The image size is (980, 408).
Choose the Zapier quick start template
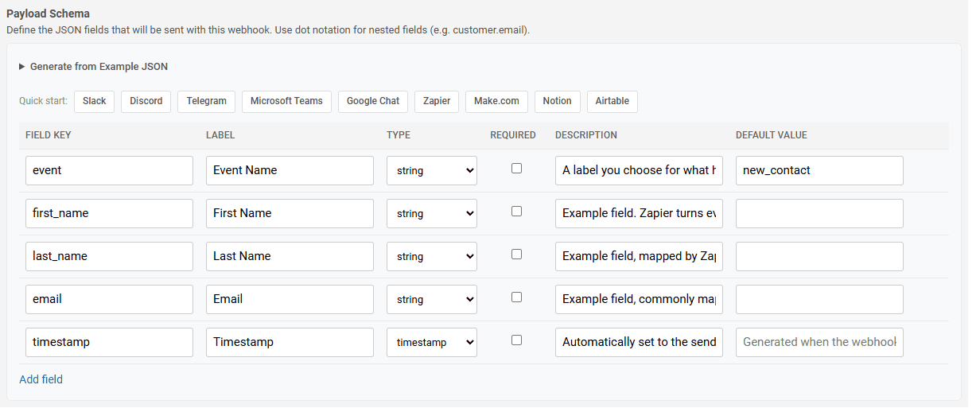437,101
